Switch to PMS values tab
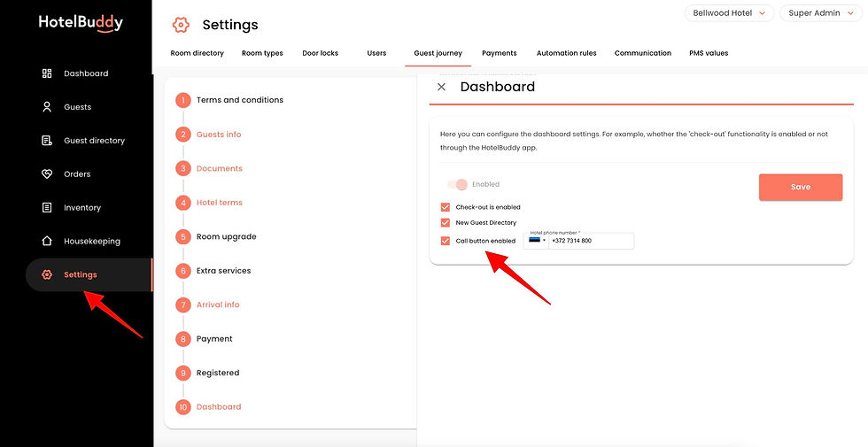This screenshot has height=447, width=868. [x=709, y=53]
